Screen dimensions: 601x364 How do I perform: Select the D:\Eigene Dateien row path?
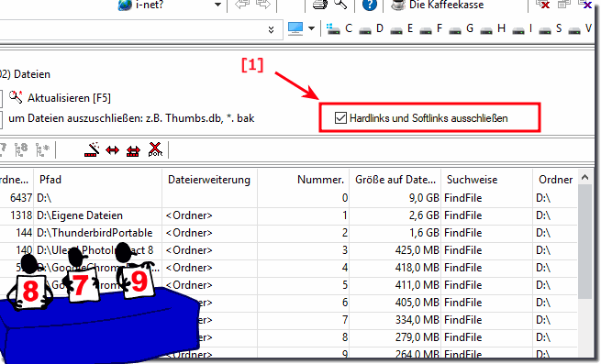coord(80,215)
